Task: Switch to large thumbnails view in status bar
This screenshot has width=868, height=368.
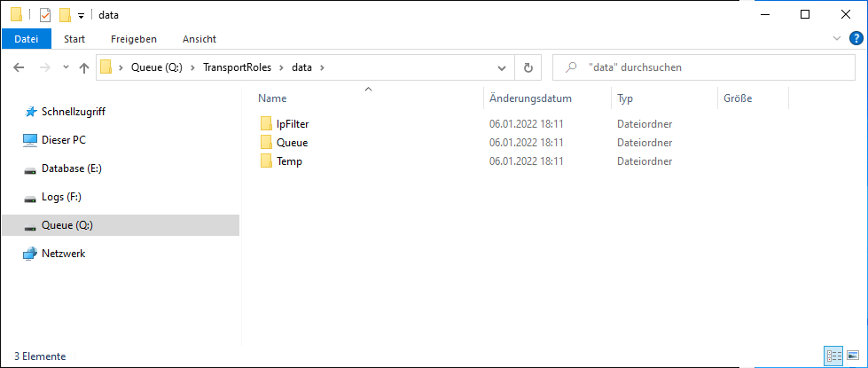Action: (852, 356)
